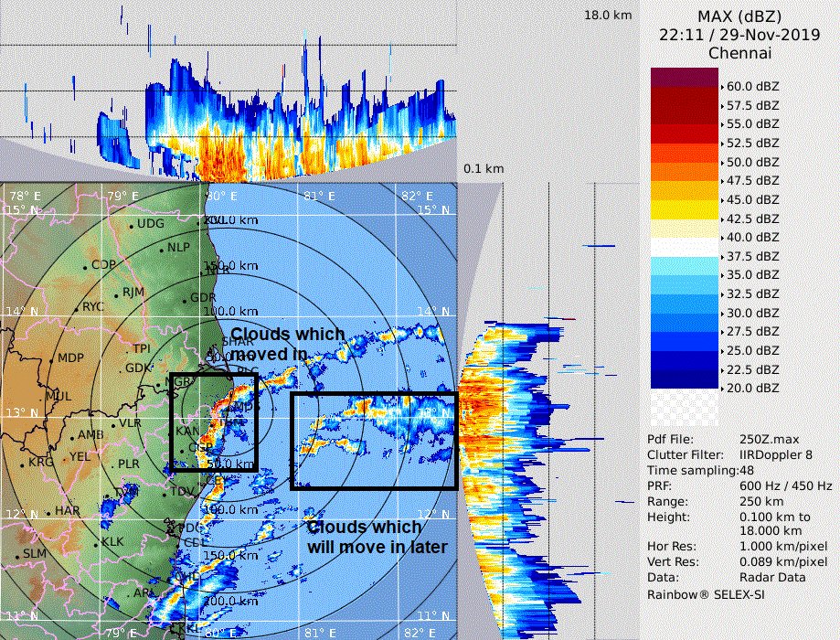Click the TPI station label on map

click(142, 349)
